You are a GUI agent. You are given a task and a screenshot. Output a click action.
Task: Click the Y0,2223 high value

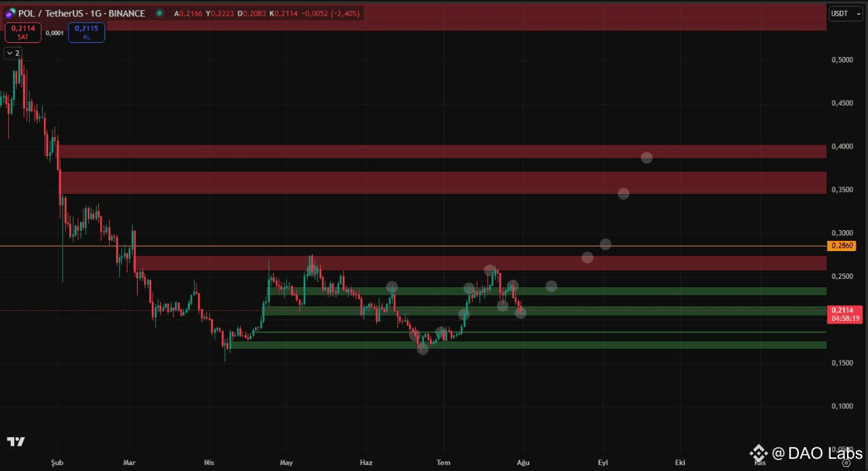point(218,14)
